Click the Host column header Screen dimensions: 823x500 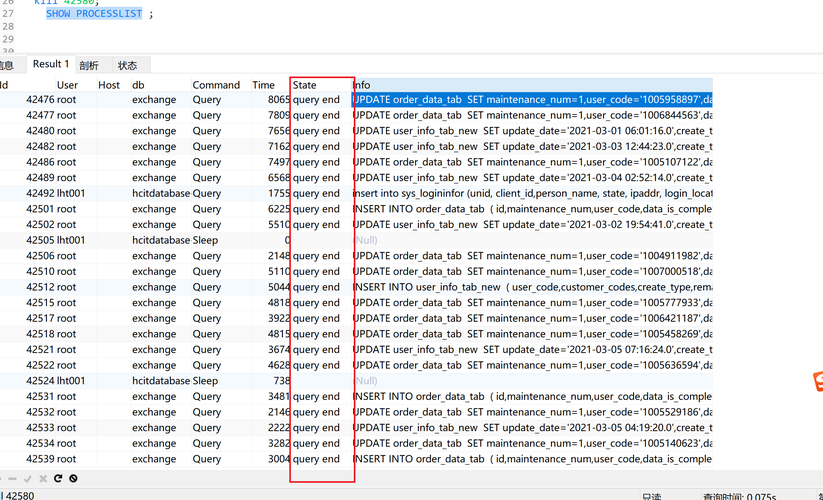[109, 85]
